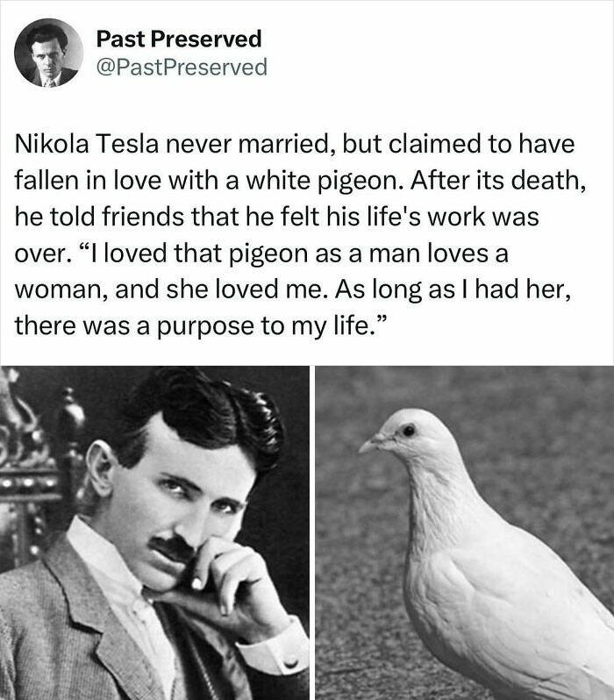This screenshot has height=700, width=614.
Task: Click the pigeon's beak
Action: point(367,445)
